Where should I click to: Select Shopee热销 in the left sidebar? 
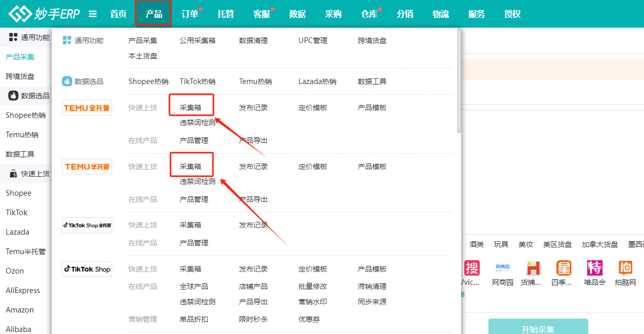pos(26,115)
